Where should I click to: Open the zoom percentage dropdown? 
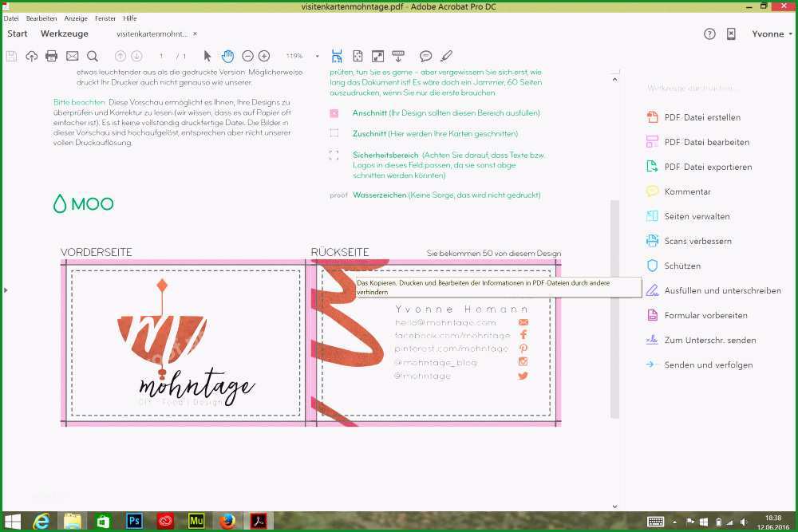pyautogui.click(x=318, y=56)
